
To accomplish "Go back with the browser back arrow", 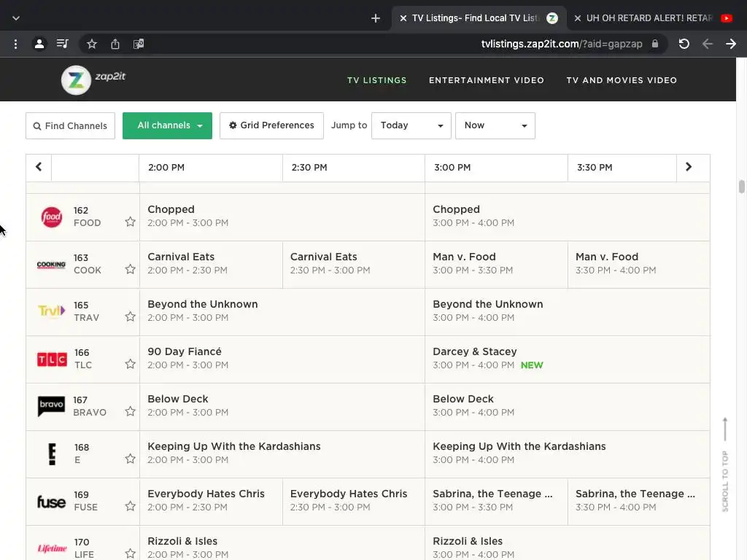I will pyautogui.click(x=708, y=44).
